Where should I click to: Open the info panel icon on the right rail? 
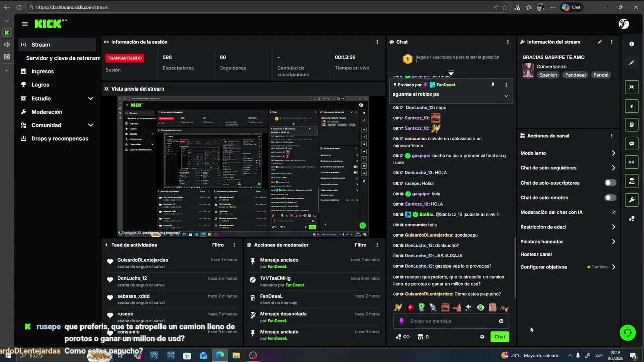[x=632, y=44]
